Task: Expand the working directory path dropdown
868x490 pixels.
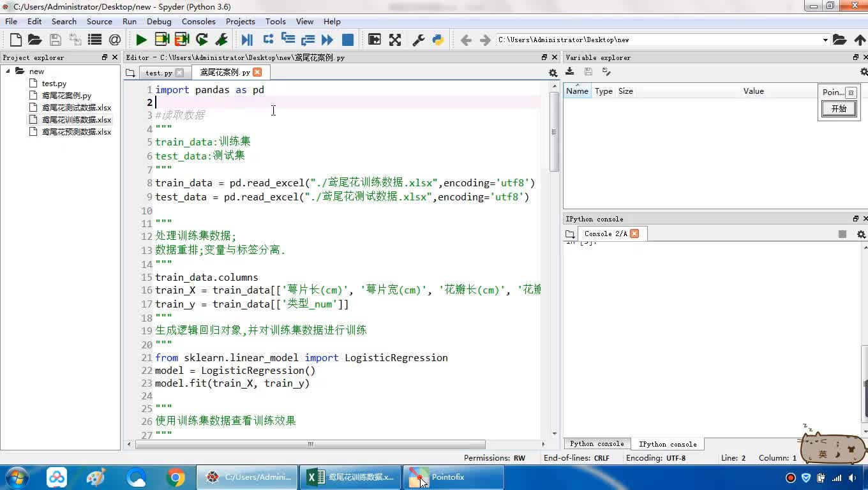Action: [825, 40]
